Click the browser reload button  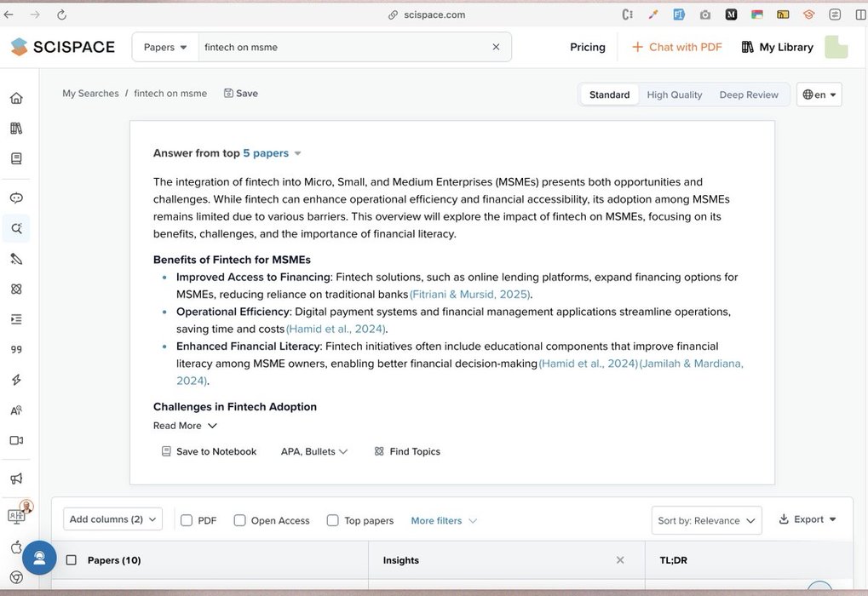pos(61,14)
